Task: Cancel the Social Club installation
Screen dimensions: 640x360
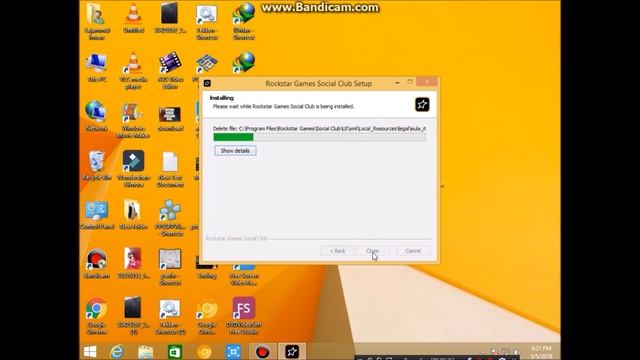Action: point(413,251)
